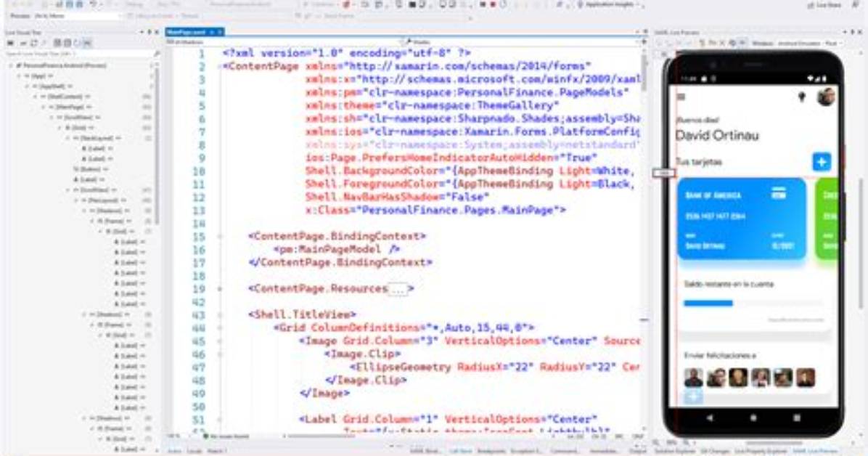This screenshot has height=456, width=868.
Task: Click the red Hot Reload flame icon
Action: click(x=346, y=4)
